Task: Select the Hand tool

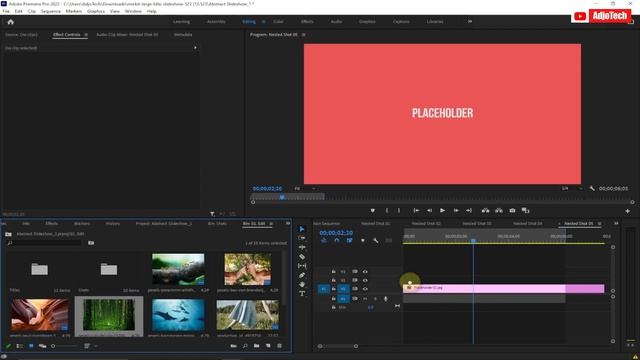Action: (x=302, y=284)
